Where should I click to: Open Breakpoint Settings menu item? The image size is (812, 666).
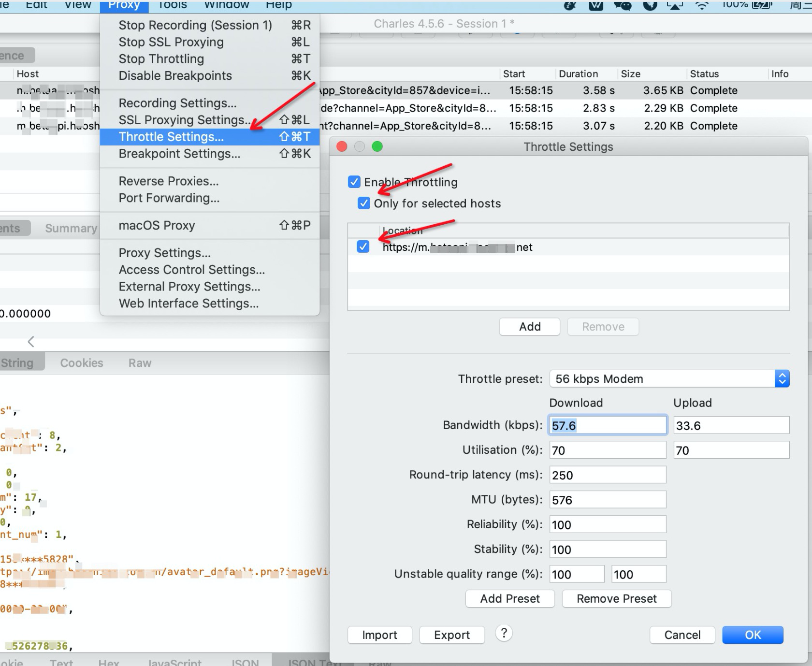coord(210,154)
